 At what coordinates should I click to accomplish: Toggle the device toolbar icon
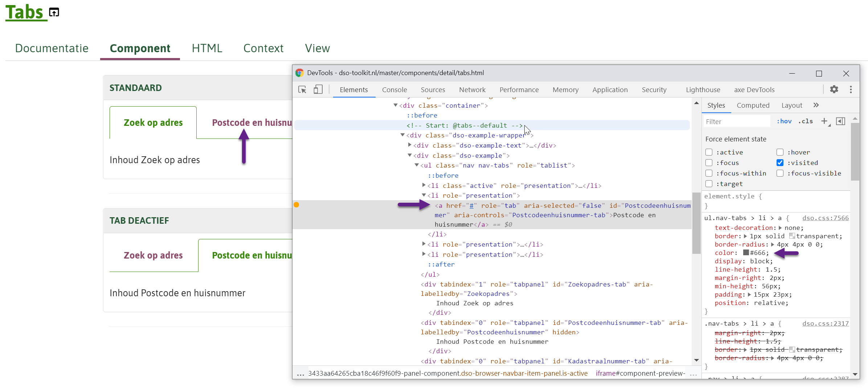(318, 90)
